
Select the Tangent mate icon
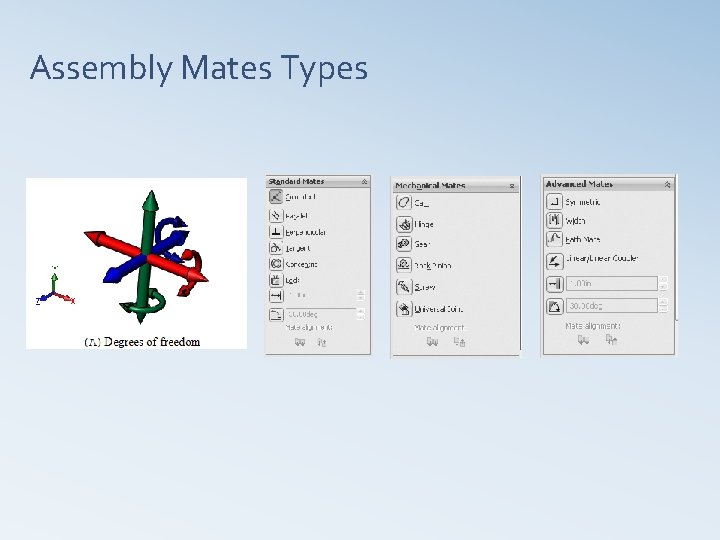click(x=276, y=248)
